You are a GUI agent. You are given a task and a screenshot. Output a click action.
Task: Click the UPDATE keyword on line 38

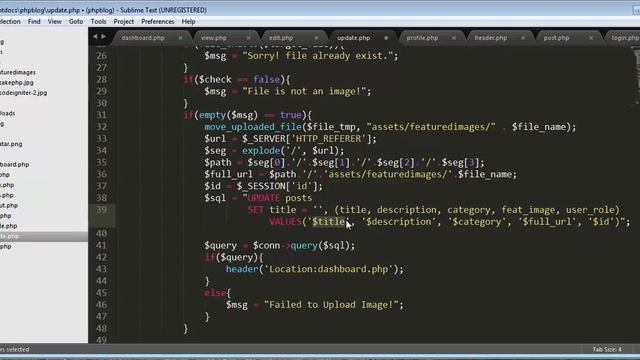[264, 198]
